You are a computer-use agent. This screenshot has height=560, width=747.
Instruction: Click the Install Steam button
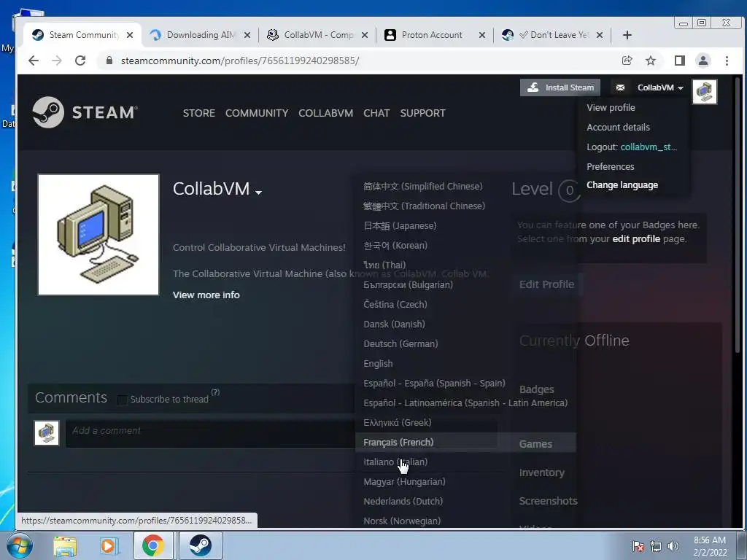560,87
